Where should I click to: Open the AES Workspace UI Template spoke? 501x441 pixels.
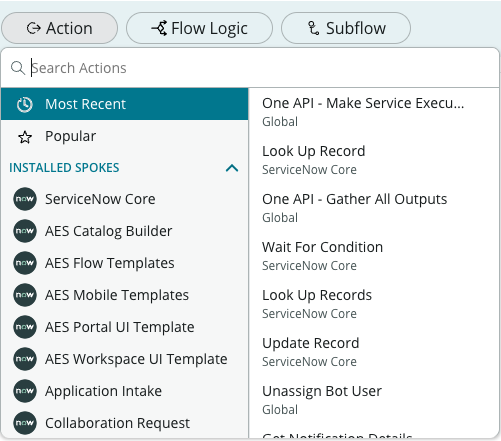tap(124, 359)
